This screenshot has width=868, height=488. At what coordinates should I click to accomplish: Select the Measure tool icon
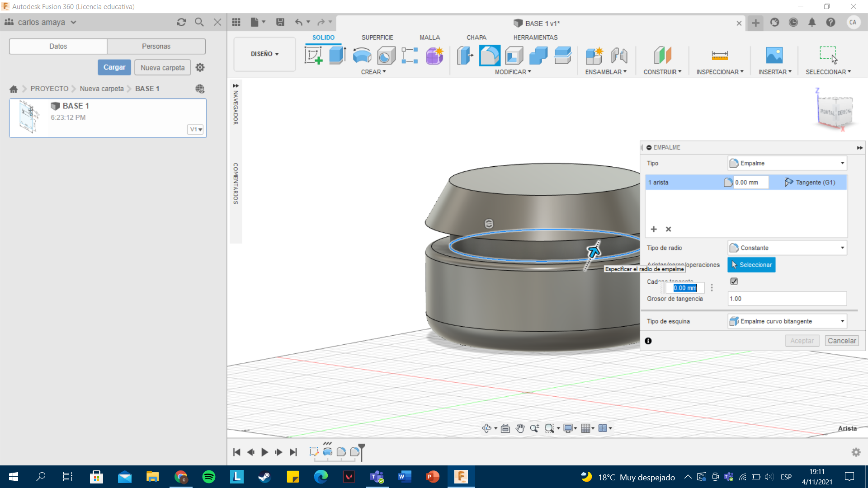click(720, 56)
